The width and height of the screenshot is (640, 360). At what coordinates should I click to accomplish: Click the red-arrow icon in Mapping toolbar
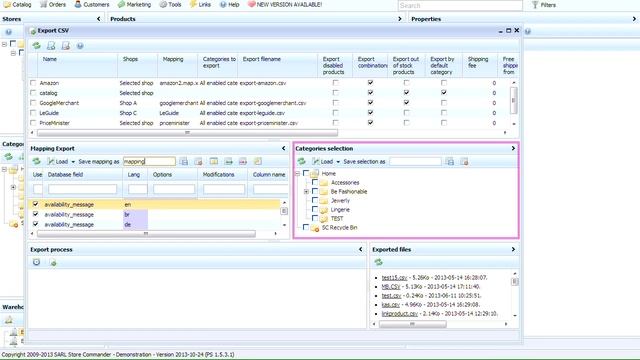coord(243,162)
